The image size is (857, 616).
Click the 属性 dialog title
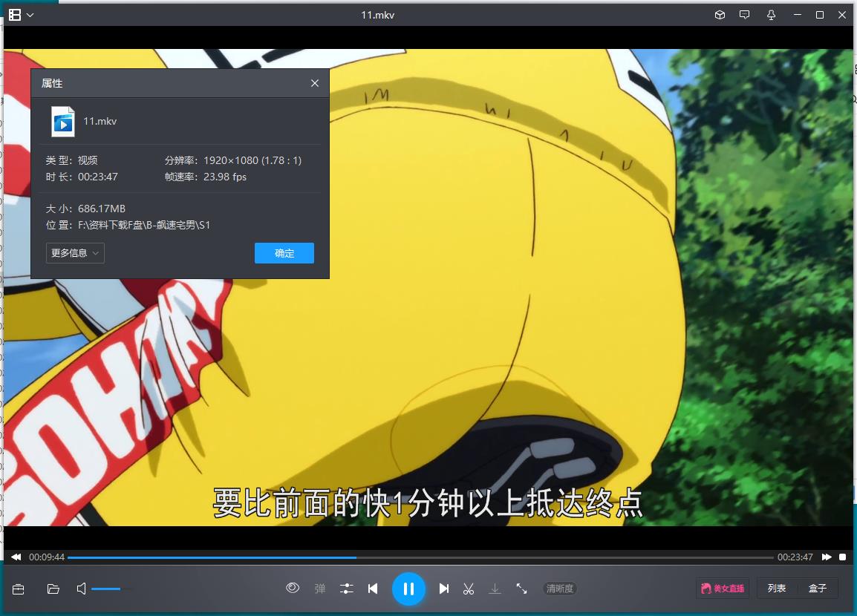(52, 83)
